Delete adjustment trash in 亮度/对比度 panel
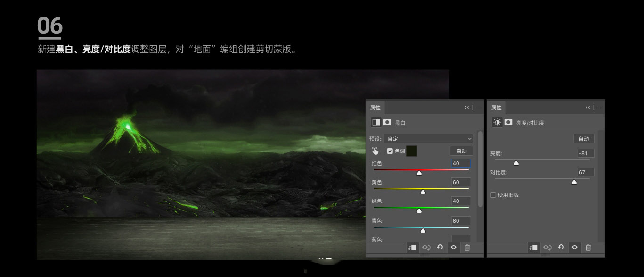Image resolution: width=644 pixels, height=277 pixels. [588, 247]
